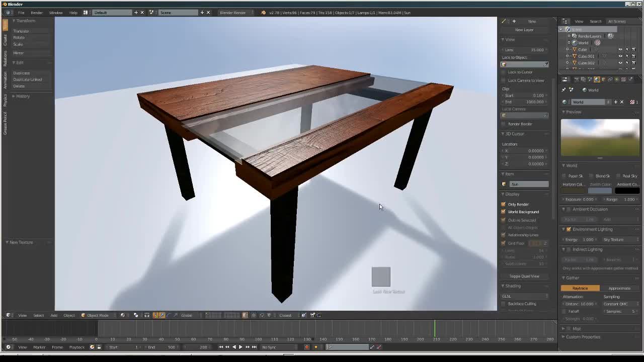
Task: Open the Help menu
Action: pyautogui.click(x=73, y=13)
